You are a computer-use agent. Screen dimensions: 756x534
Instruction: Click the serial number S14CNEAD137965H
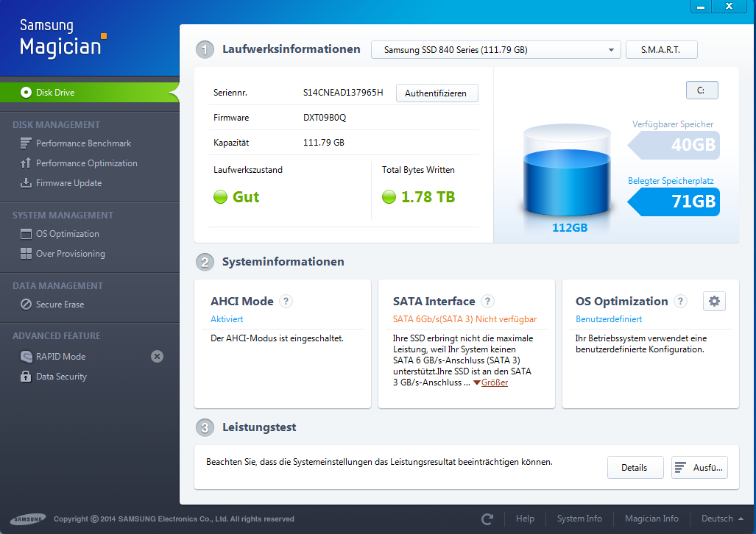(343, 93)
